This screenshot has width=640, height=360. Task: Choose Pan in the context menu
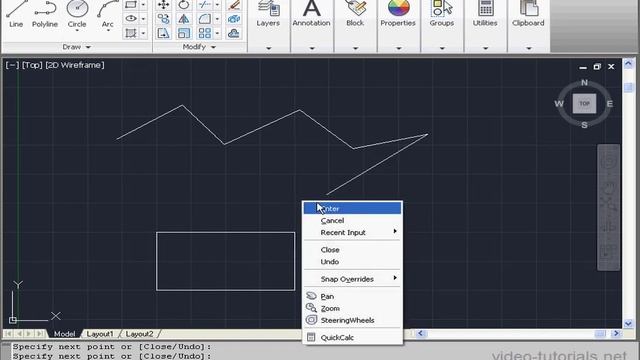(352, 296)
